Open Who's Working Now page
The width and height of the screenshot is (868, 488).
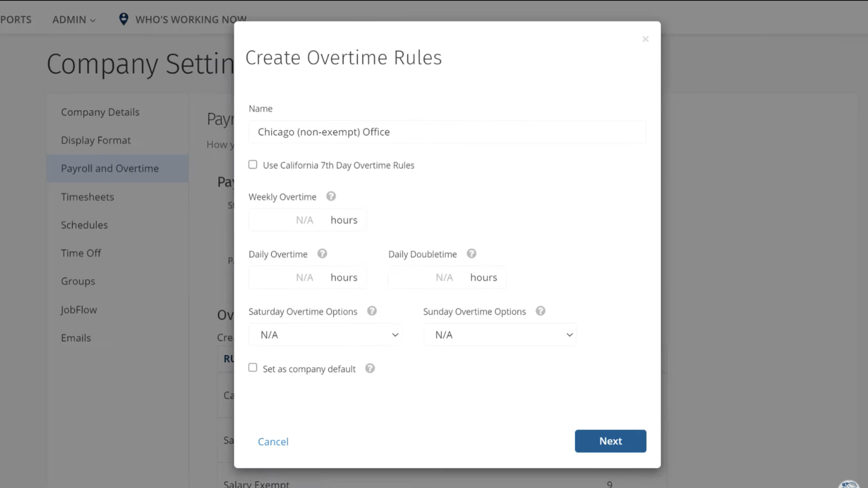190,20
